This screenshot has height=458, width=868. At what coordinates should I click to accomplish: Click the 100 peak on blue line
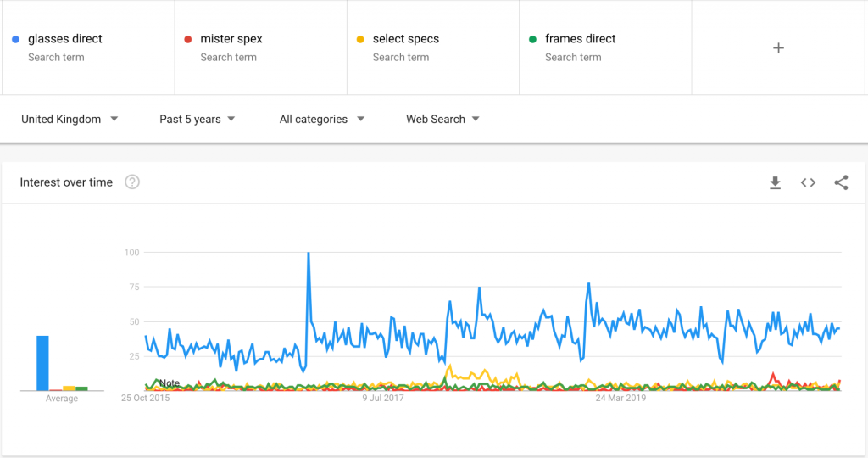tap(309, 254)
